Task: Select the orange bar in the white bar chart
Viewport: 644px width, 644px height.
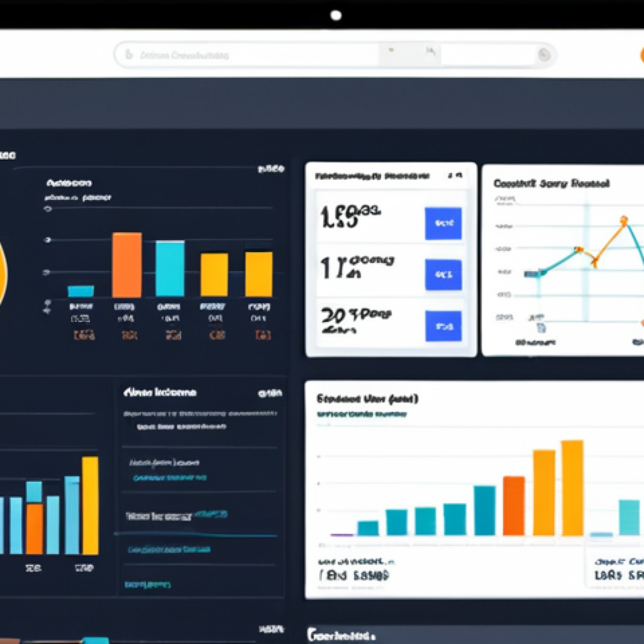Action: coord(514,506)
